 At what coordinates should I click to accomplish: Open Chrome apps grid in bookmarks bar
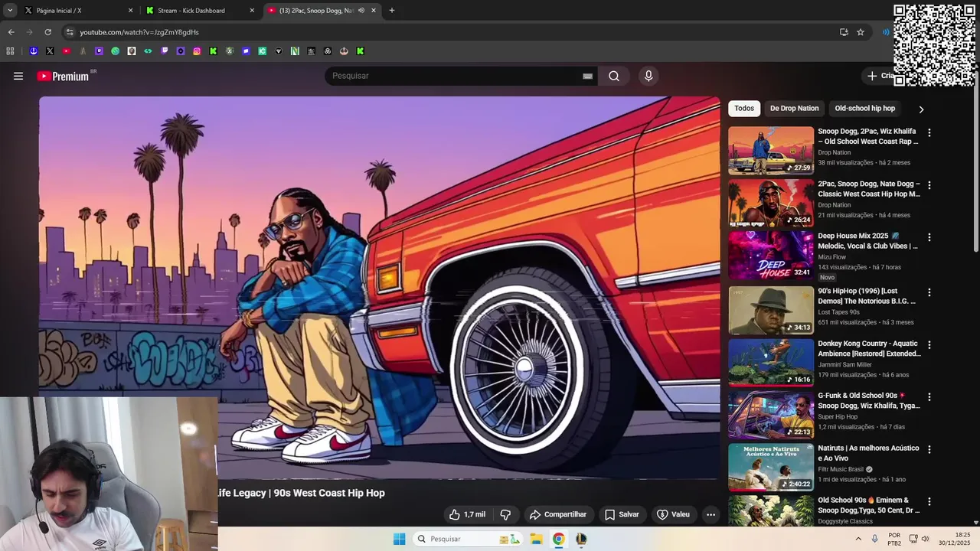click(x=10, y=51)
